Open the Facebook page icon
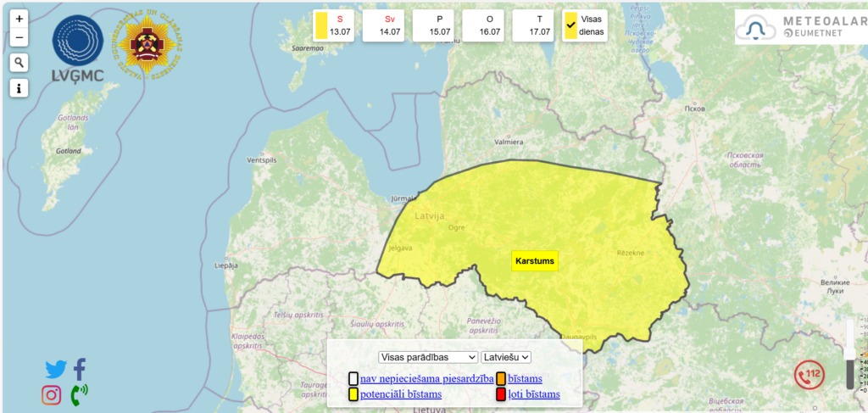The image size is (868, 413). [x=80, y=369]
